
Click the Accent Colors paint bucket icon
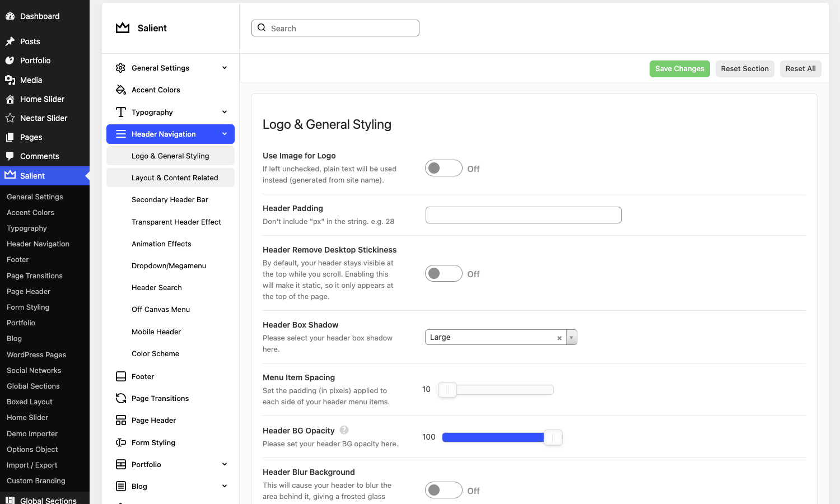pyautogui.click(x=120, y=90)
